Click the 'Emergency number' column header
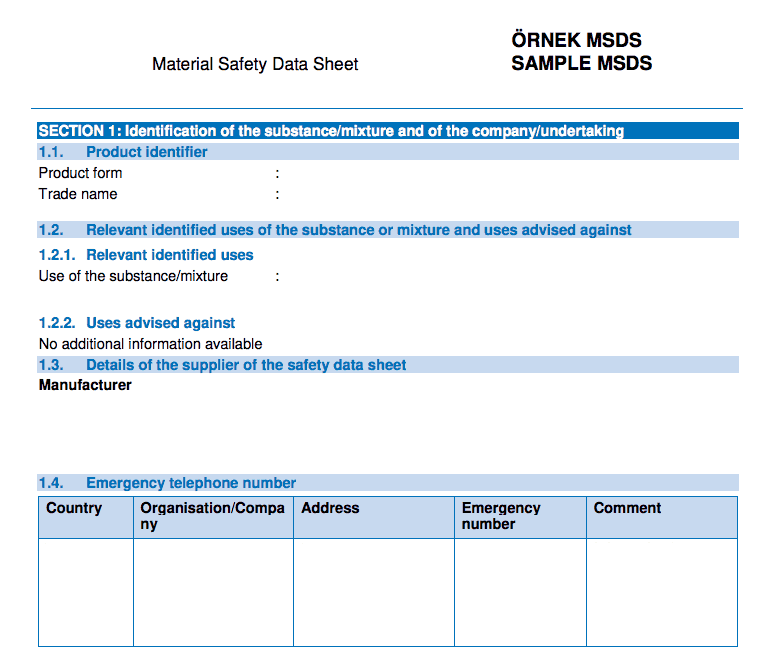 point(520,518)
